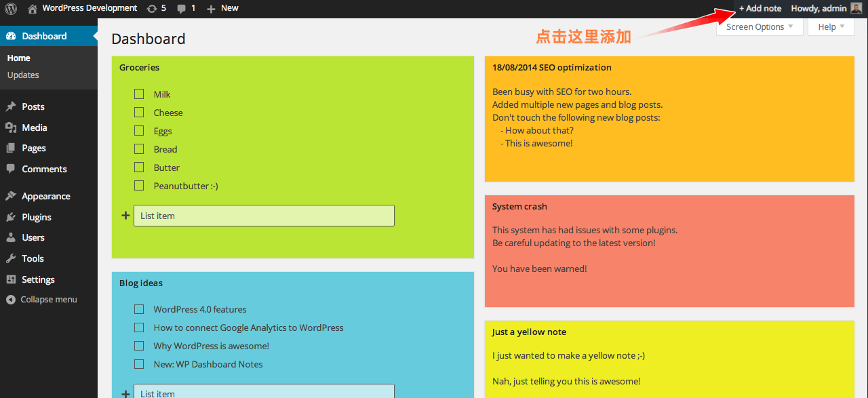Click New in the admin bar
This screenshot has width=868, height=398.
tap(222, 8)
